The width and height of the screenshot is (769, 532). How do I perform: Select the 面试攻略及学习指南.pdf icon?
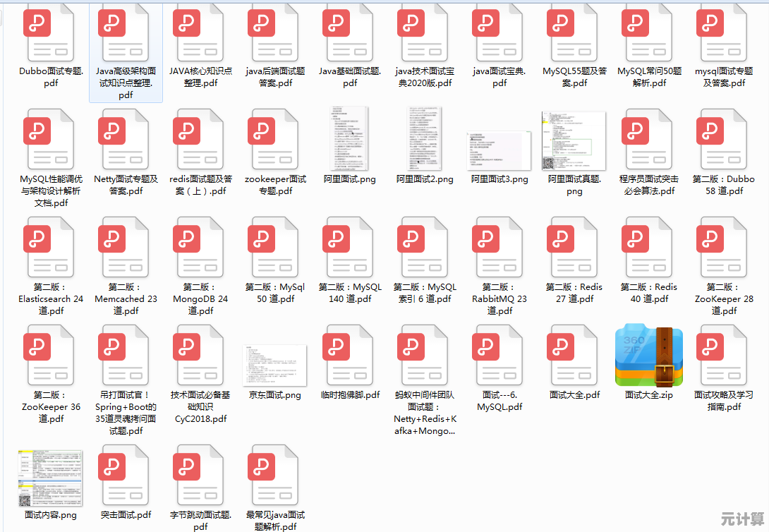[724, 356]
